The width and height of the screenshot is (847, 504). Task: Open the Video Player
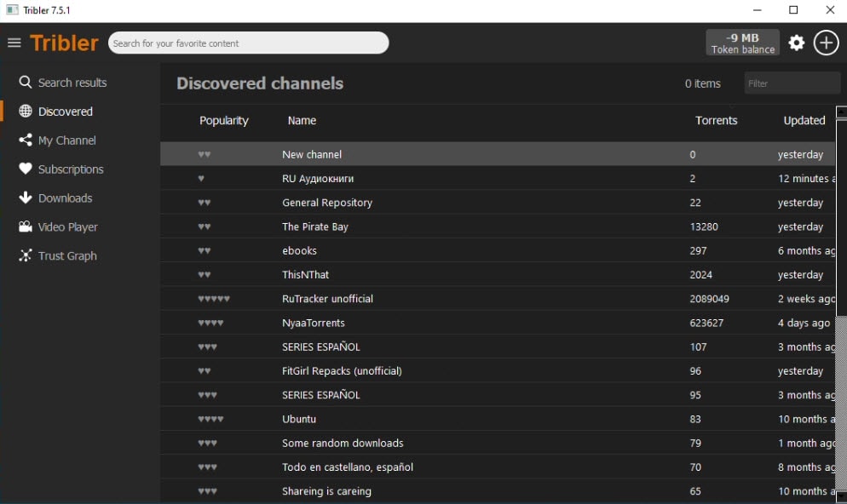[67, 227]
